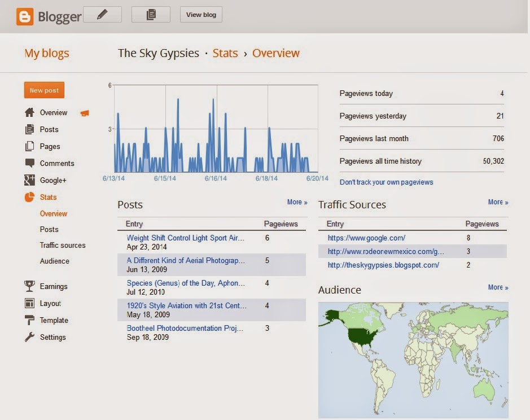Click Pageviews yesterday value 21
The image size is (530, 420).
500,116
